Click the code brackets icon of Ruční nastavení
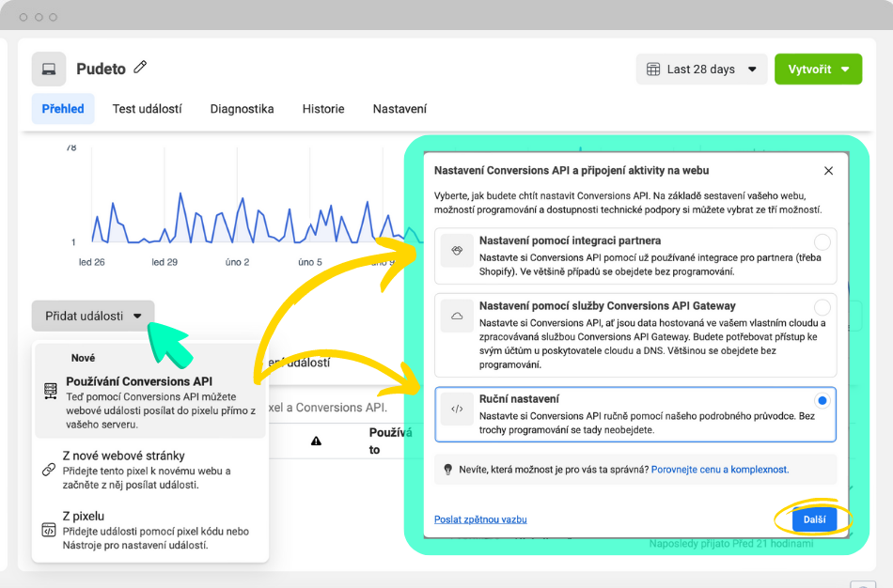This screenshot has height=588, width=893. (x=457, y=409)
